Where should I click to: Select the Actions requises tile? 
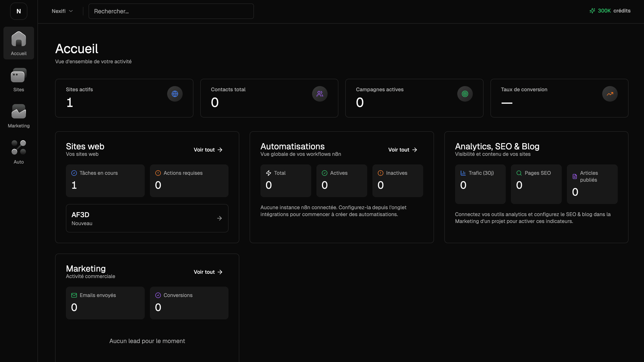[189, 180]
